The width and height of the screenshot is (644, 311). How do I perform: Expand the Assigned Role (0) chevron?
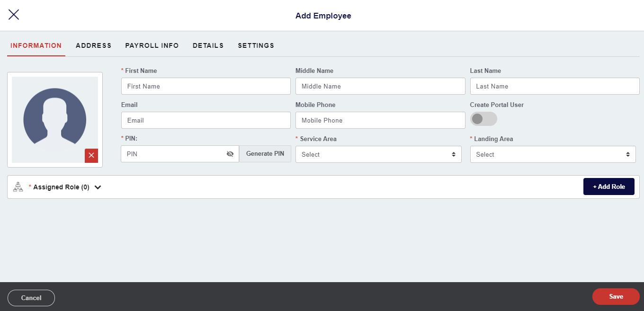[98, 187]
